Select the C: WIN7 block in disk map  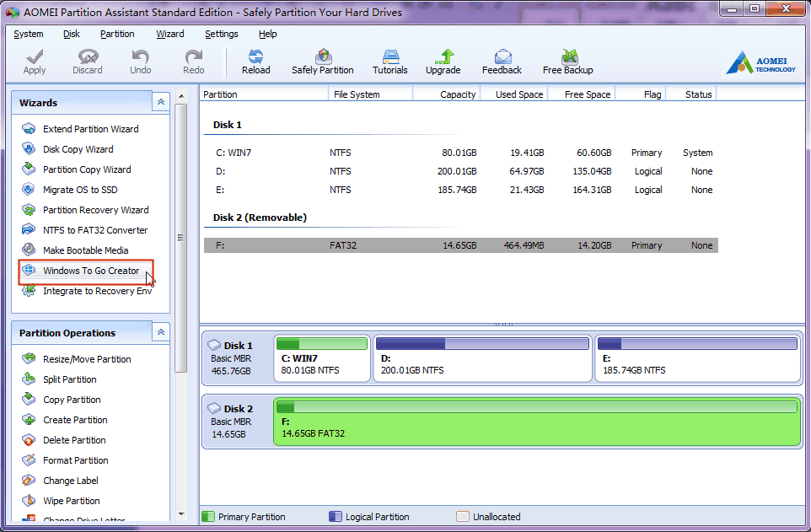pyautogui.click(x=322, y=358)
